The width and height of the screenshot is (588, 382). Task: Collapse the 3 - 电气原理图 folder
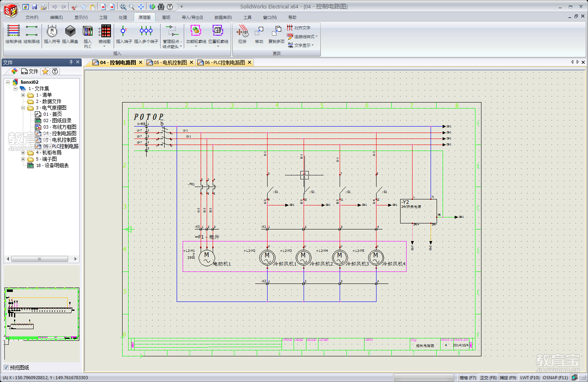(x=23, y=108)
